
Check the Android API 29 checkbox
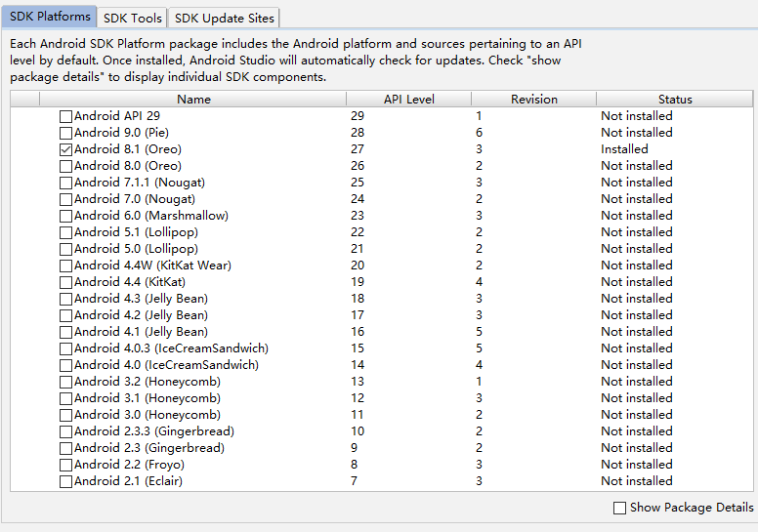[65, 116]
